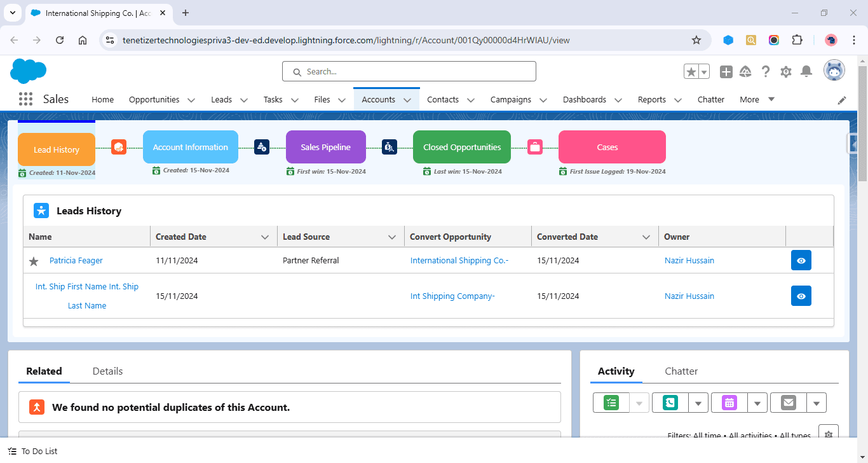Open the user profile avatar
The width and height of the screenshot is (868, 463).
pos(834,71)
